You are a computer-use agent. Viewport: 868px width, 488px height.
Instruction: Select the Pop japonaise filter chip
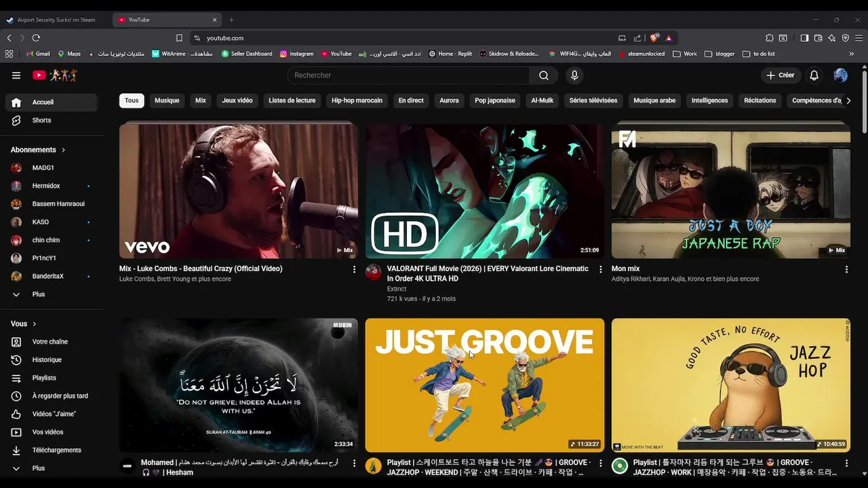(495, 100)
